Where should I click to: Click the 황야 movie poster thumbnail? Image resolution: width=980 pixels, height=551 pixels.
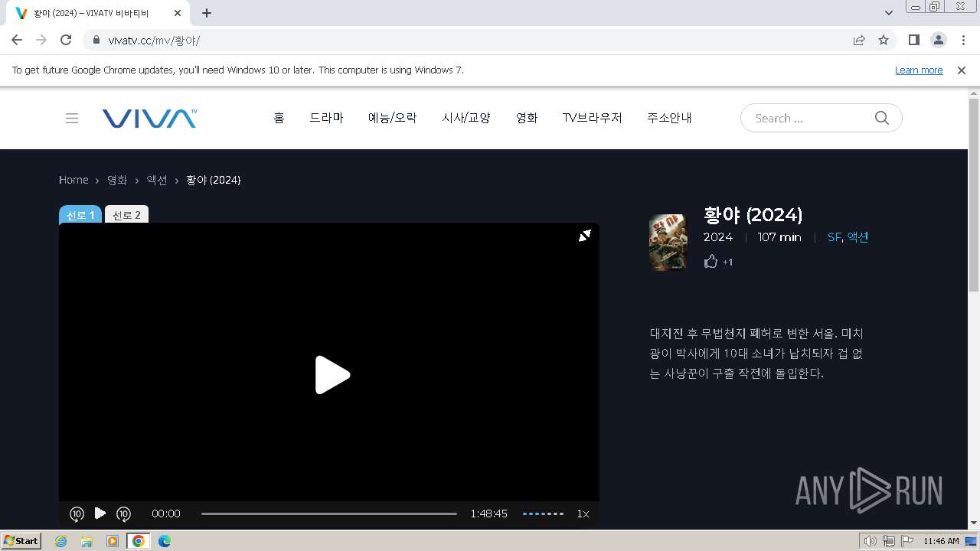pyautogui.click(x=668, y=243)
